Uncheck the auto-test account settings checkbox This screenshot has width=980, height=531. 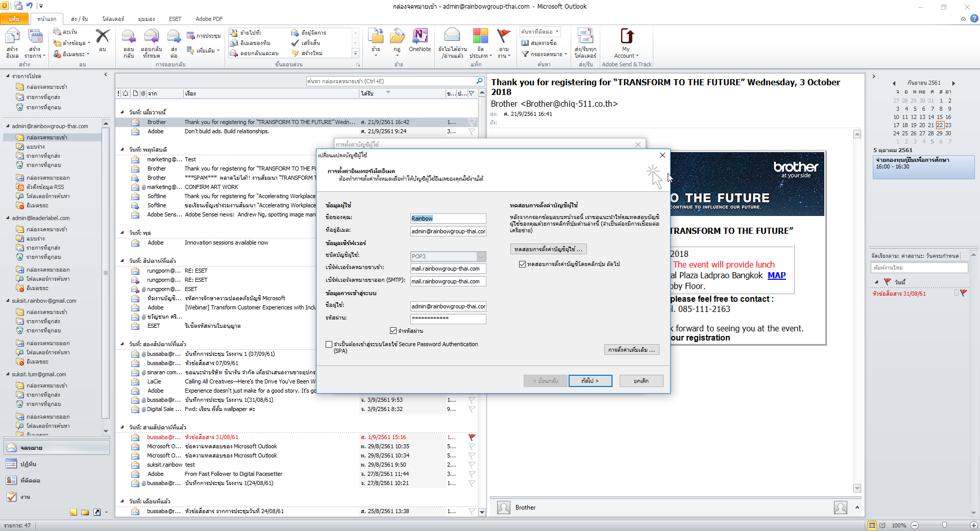coord(522,264)
